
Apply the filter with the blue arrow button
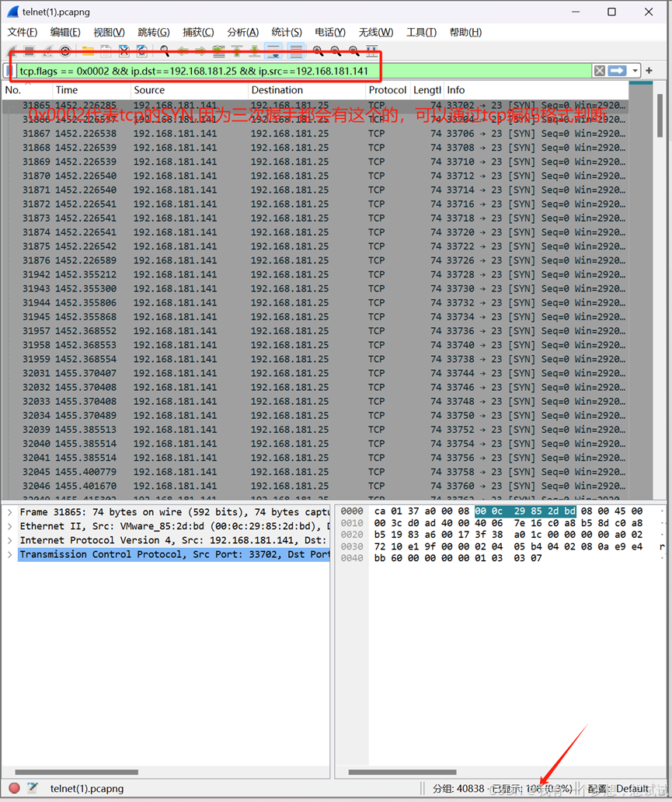coord(617,70)
